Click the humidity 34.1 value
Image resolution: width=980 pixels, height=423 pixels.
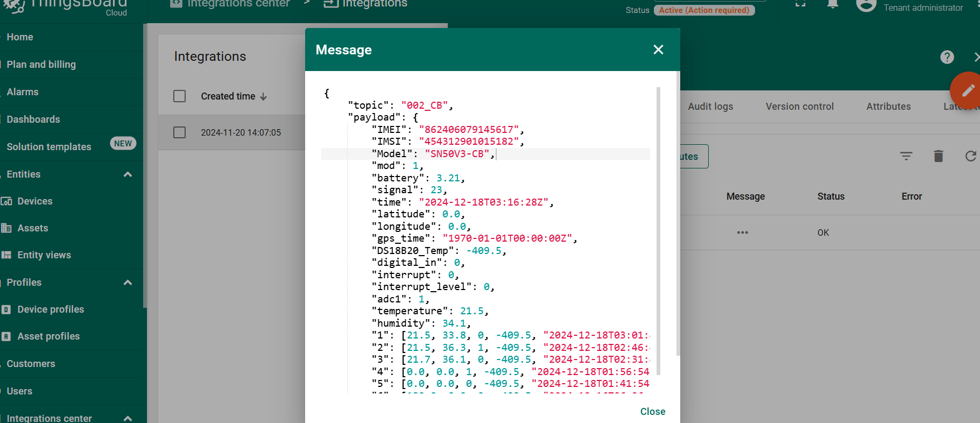point(454,323)
